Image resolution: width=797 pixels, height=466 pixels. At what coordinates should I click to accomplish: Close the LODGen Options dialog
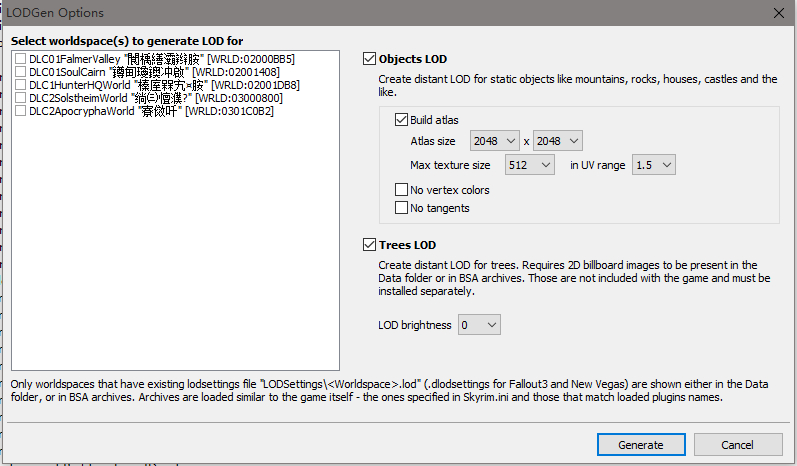coord(778,13)
